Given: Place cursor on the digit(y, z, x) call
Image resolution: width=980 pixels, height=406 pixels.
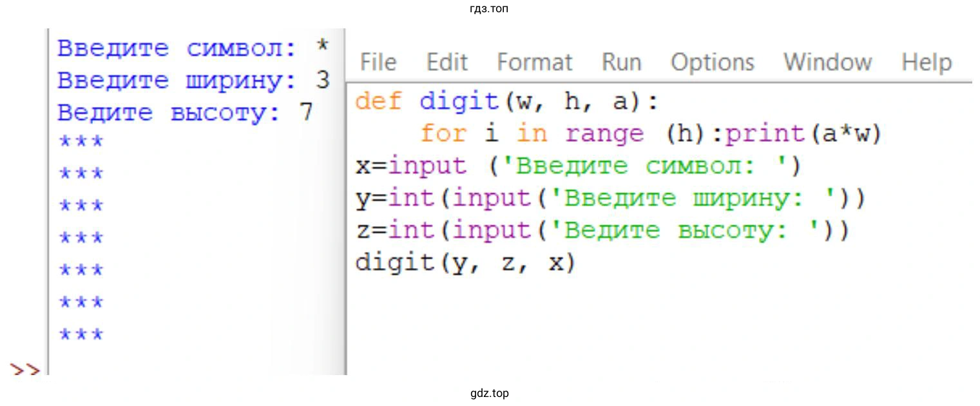Looking at the screenshot, I should click(464, 264).
